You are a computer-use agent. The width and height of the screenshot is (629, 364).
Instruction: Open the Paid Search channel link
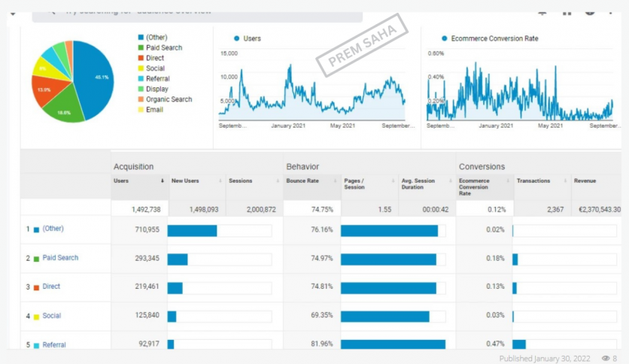tap(60, 258)
